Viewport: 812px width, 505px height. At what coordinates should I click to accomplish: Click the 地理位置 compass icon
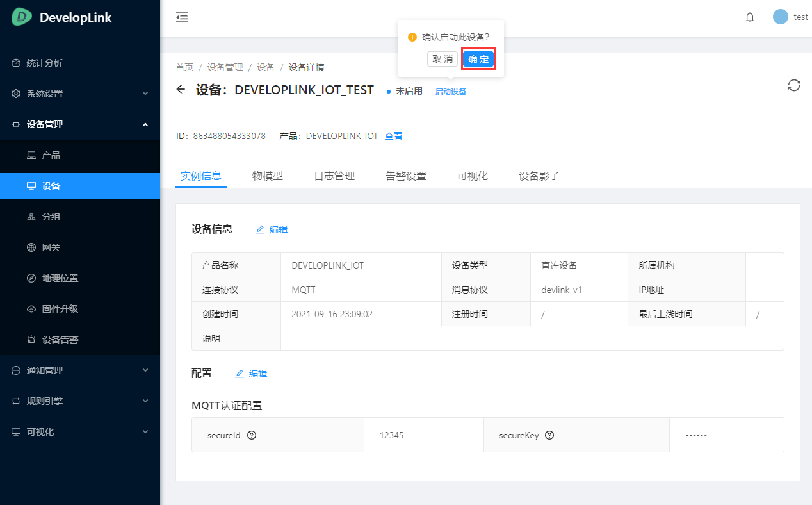tap(31, 278)
